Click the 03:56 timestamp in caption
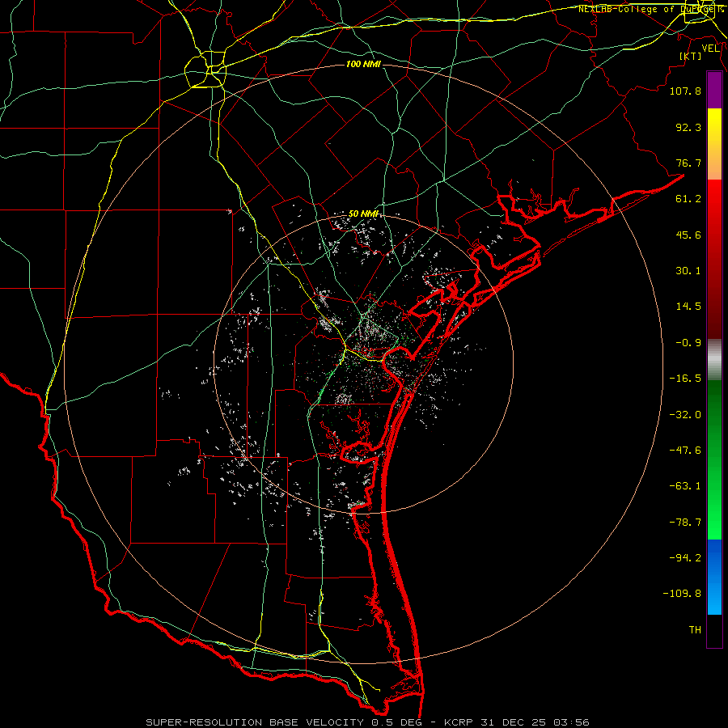The width and height of the screenshot is (728, 728). pos(573,722)
